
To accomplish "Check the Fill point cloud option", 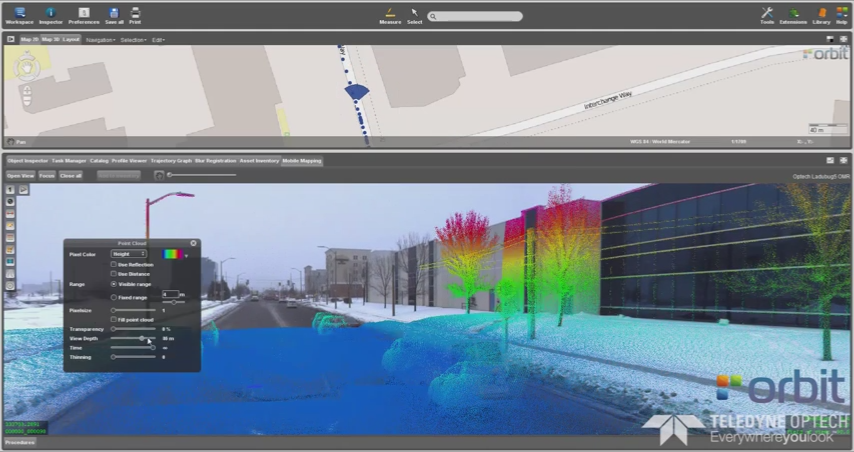I will (x=113, y=320).
